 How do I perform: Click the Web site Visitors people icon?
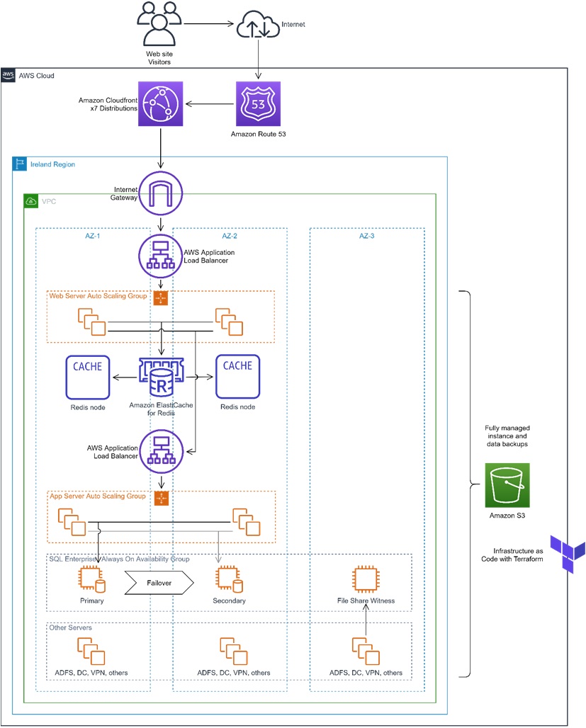pos(159,23)
